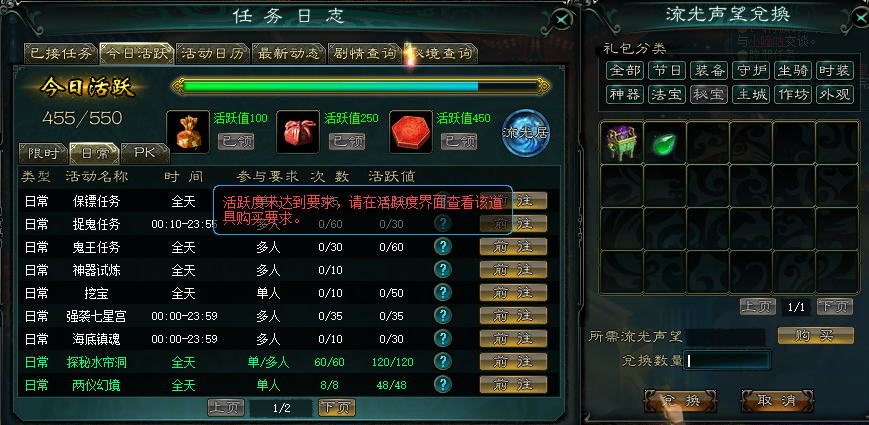Click the help icon for 两仪幻境 row
This screenshot has height=425, width=869.
[x=442, y=384]
